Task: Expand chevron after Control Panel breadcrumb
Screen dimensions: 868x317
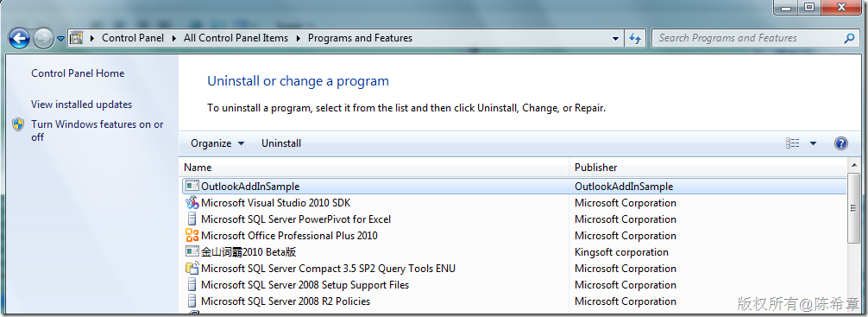Action: [173, 38]
